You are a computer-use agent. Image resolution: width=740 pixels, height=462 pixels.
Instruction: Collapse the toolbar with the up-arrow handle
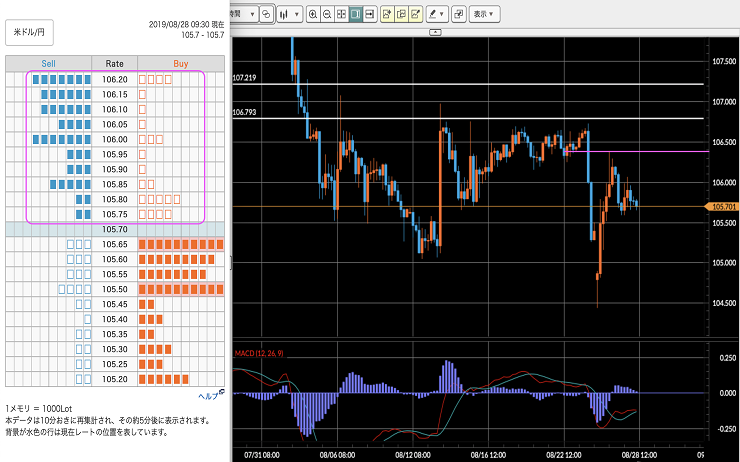[435, 32]
